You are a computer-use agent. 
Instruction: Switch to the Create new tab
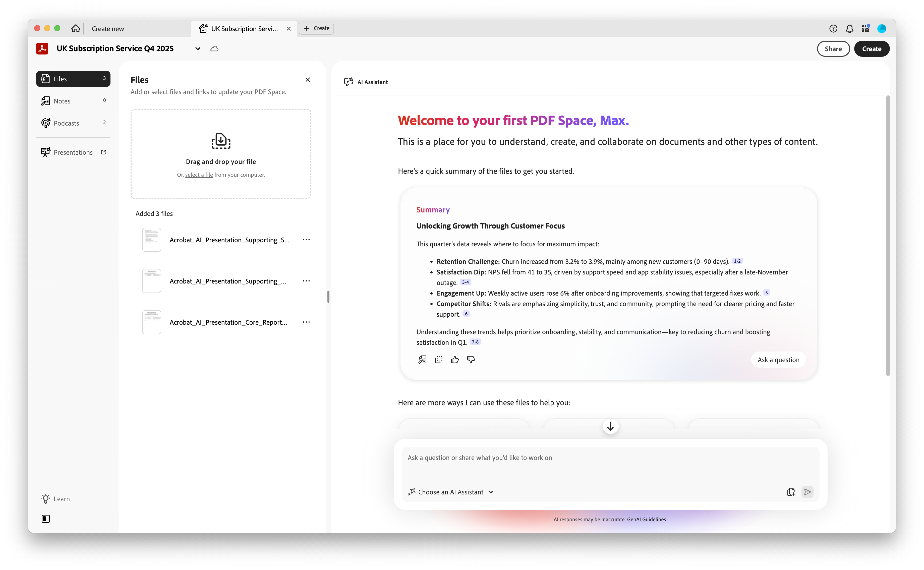coord(108,29)
